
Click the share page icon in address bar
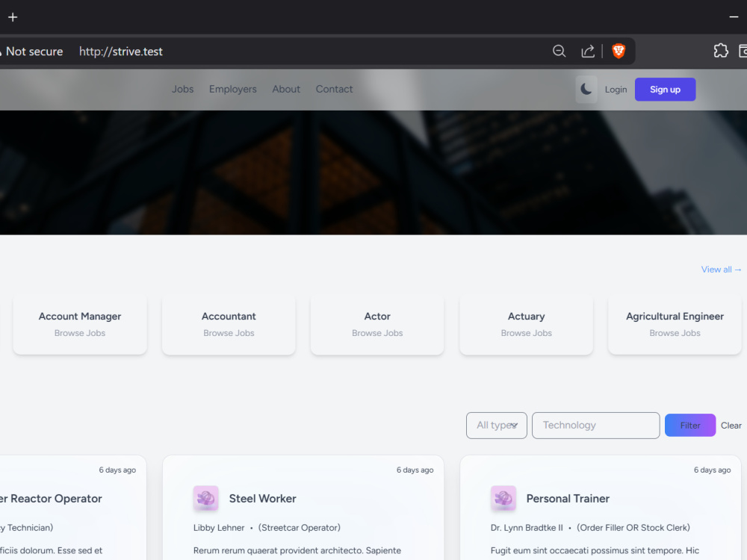[588, 51]
